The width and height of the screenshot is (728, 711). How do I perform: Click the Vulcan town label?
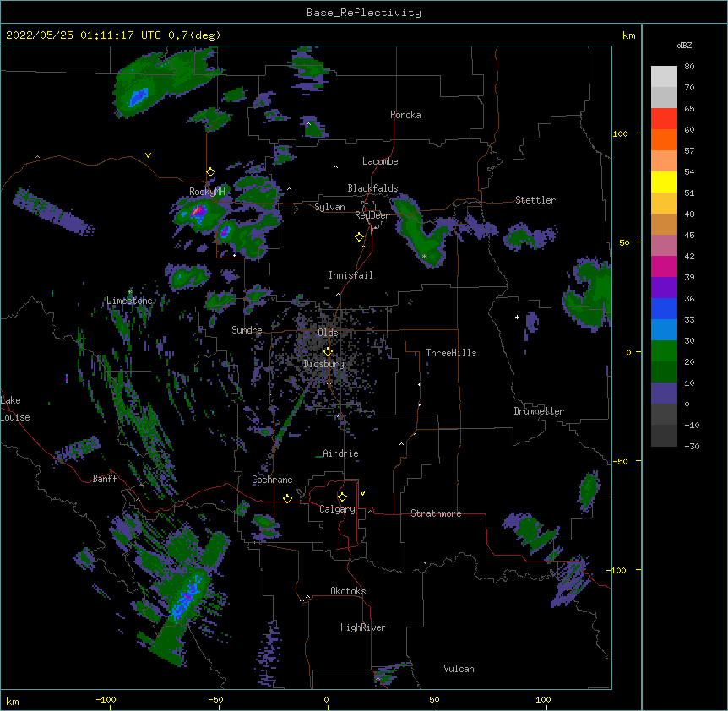pos(459,669)
